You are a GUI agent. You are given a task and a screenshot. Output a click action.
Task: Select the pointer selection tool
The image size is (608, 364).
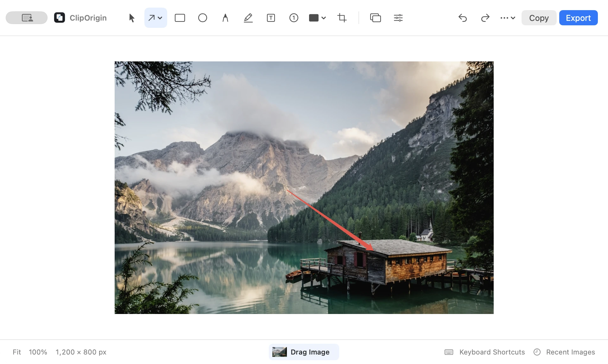132,18
